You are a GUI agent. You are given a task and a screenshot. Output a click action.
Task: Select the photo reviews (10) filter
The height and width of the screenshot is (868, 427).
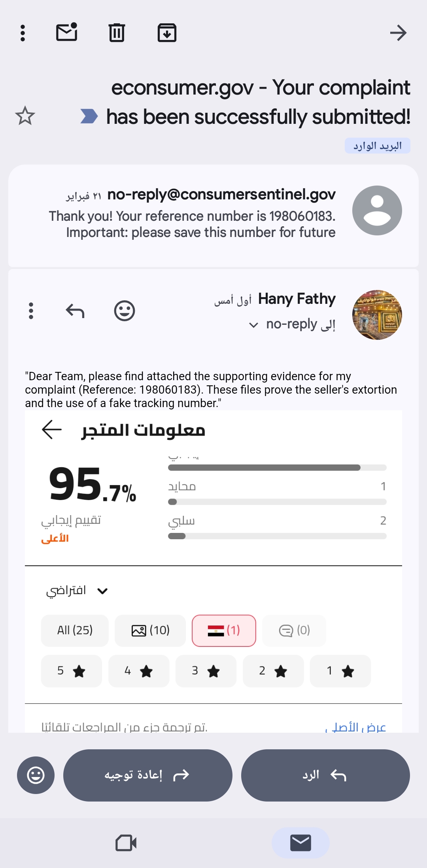[150, 630]
